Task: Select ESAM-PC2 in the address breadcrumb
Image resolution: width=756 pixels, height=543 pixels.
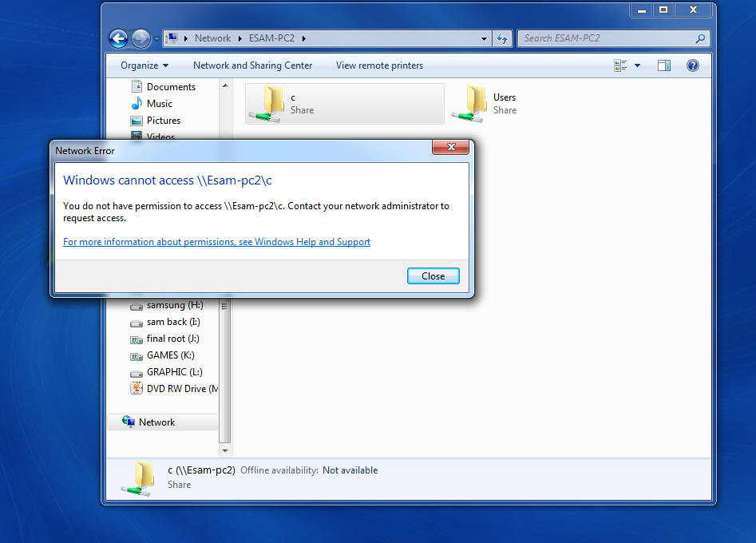Action: (271, 38)
